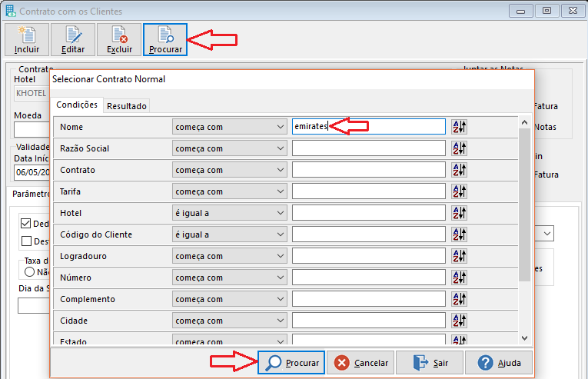Click the Razão Social input field
The width and height of the screenshot is (588, 379).
point(369,148)
